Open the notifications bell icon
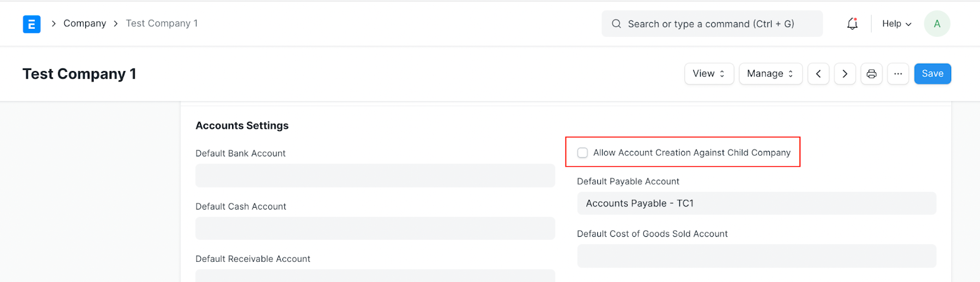The width and height of the screenshot is (980, 282). click(852, 24)
